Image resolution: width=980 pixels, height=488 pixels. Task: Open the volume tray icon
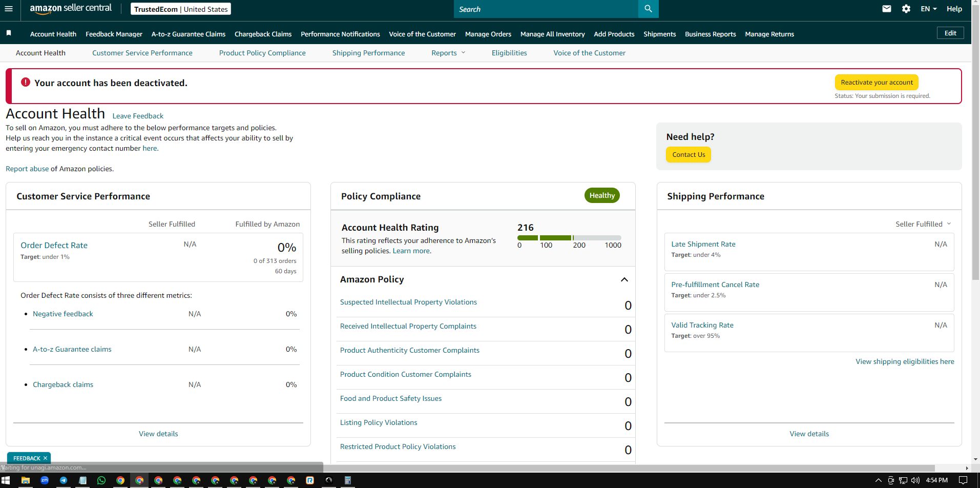[x=915, y=480]
